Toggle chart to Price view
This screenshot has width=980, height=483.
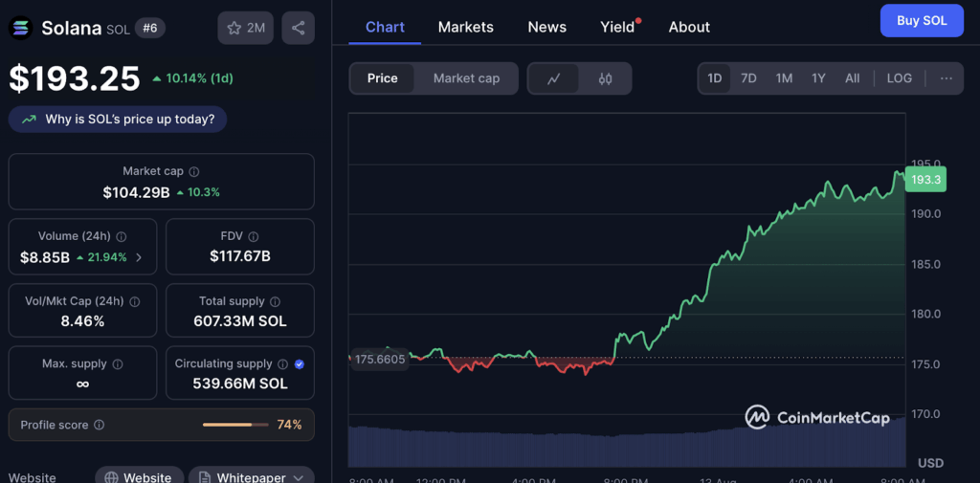[382, 78]
